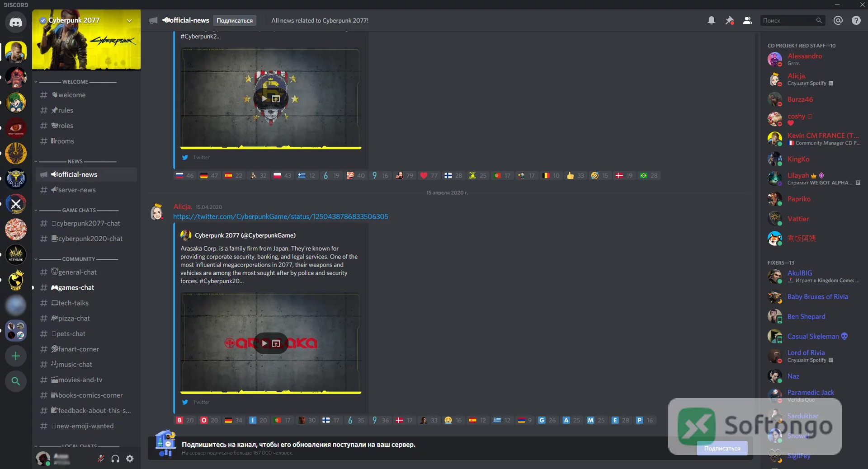
Task: Open the rules channel
Action: click(86, 110)
